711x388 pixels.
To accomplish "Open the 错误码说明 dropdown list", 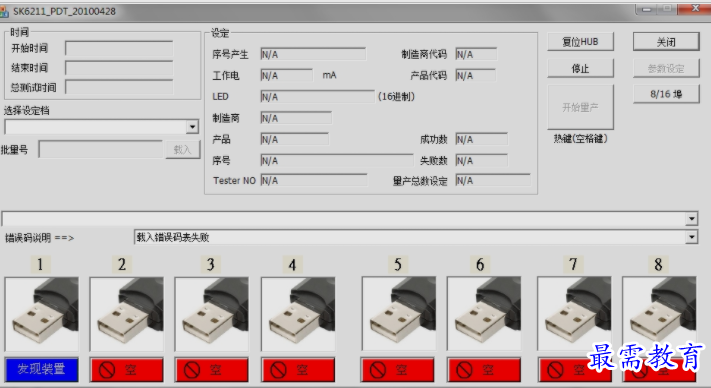I will click(x=691, y=237).
